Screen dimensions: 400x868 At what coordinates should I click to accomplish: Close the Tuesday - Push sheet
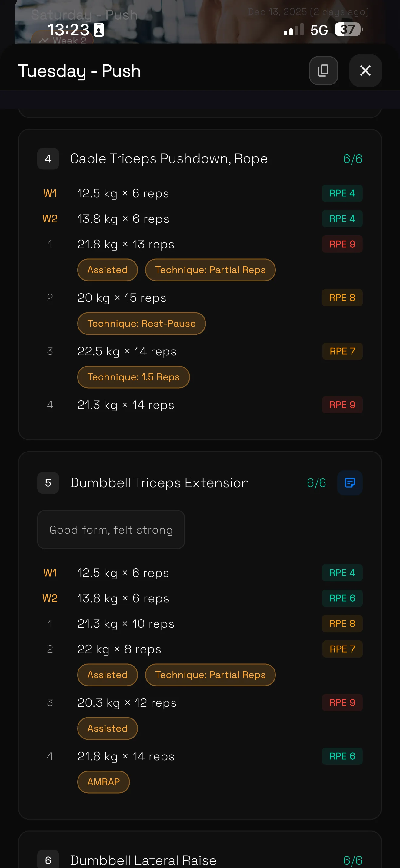(365, 71)
